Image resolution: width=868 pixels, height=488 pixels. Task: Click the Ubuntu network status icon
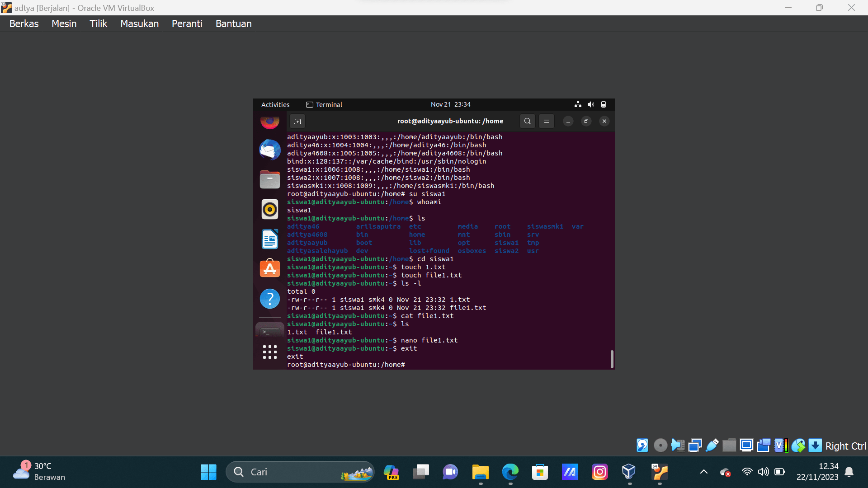(578, 104)
